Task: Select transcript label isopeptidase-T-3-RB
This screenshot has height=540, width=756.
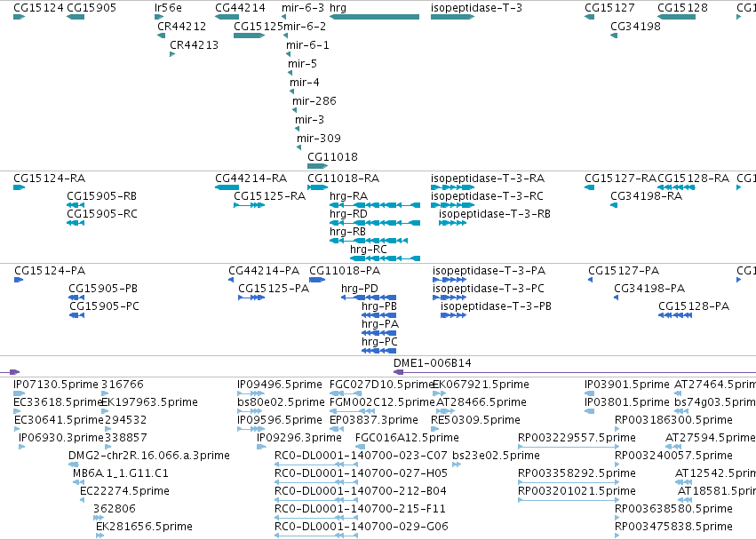Action: 495,214
